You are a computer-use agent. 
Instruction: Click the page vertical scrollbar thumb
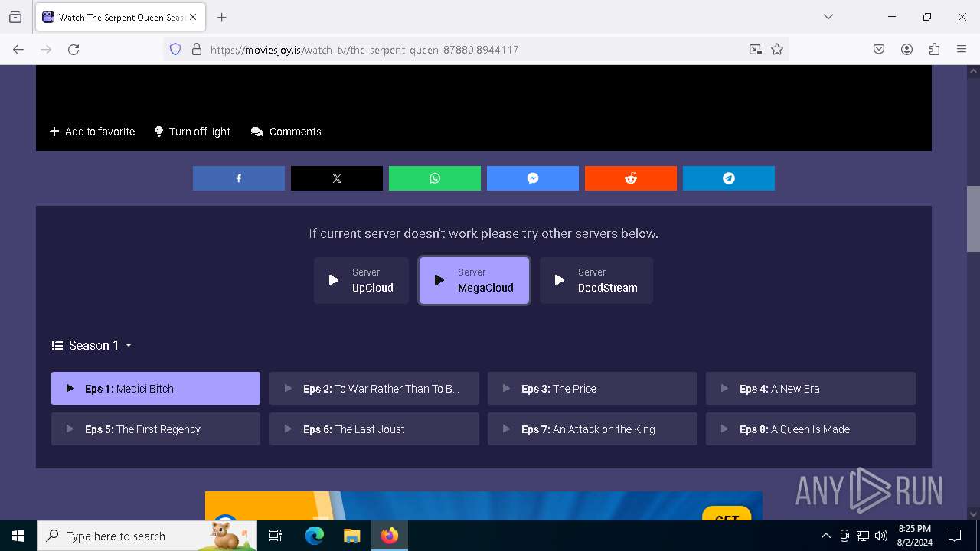tap(973, 219)
